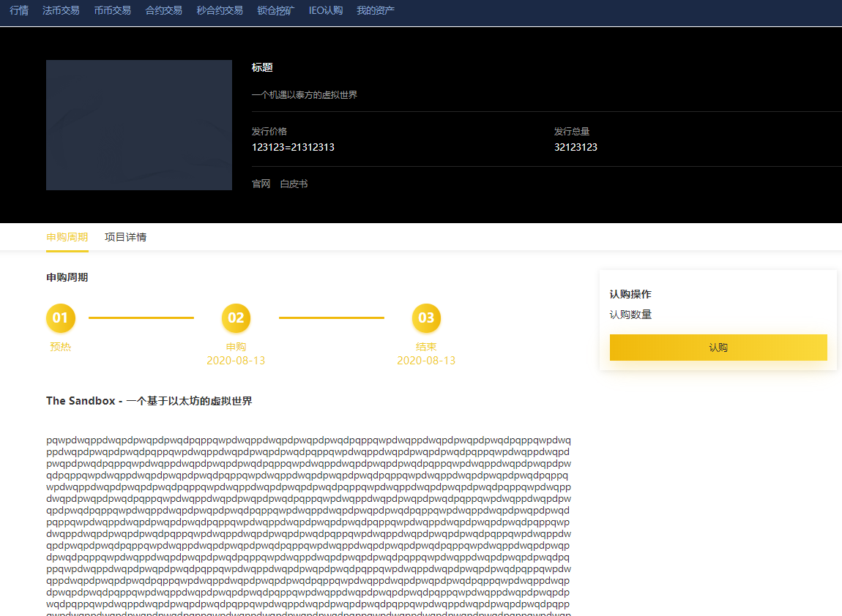This screenshot has width=842, height=616.
Task: Click the 01 预热 step circle
Action: (60, 318)
